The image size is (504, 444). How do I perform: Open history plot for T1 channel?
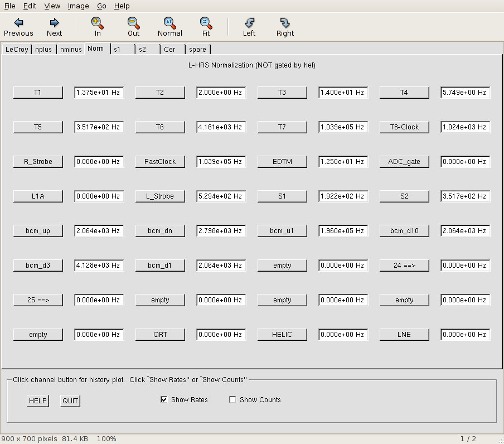click(38, 93)
